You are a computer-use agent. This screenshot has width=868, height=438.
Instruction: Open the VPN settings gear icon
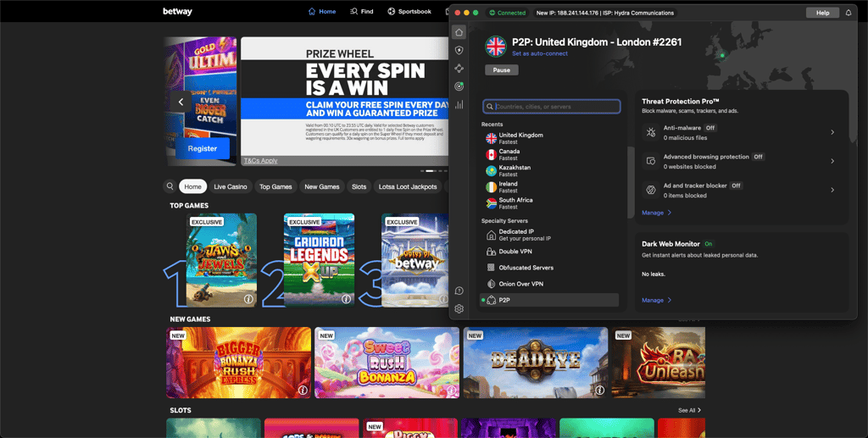pyautogui.click(x=459, y=309)
